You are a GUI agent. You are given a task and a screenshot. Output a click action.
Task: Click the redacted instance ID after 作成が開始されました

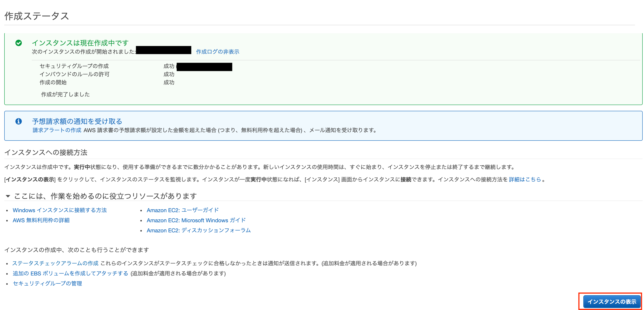tap(164, 50)
